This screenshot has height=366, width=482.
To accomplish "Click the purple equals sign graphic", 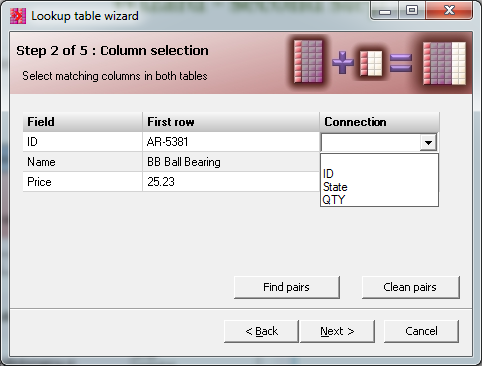I will [x=401, y=63].
